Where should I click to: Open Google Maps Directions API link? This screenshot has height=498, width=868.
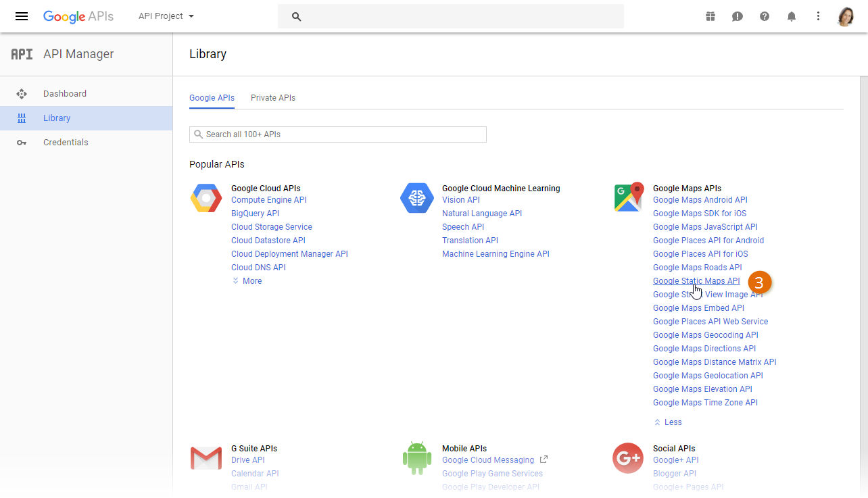pos(704,349)
